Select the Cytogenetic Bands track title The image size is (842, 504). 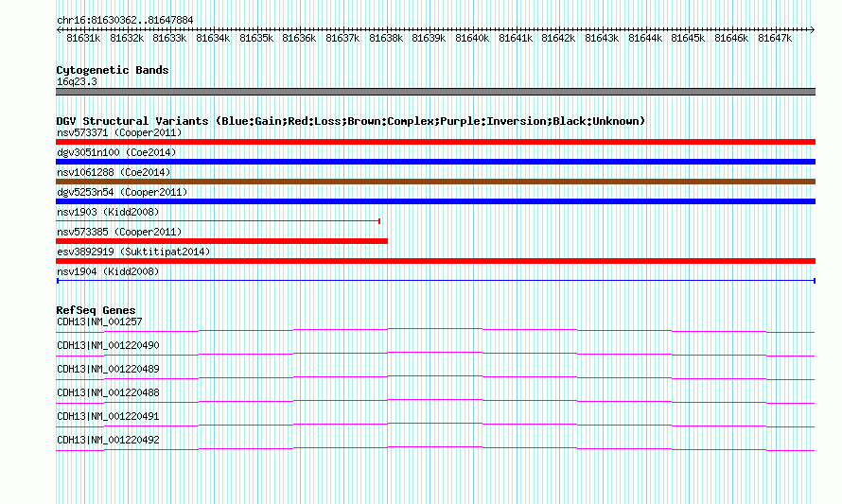113,70
